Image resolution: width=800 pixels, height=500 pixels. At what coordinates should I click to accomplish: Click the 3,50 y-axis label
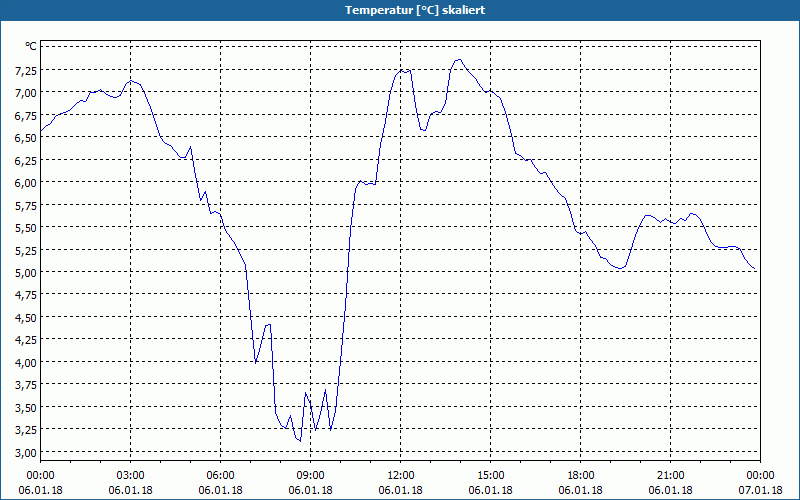[26, 407]
